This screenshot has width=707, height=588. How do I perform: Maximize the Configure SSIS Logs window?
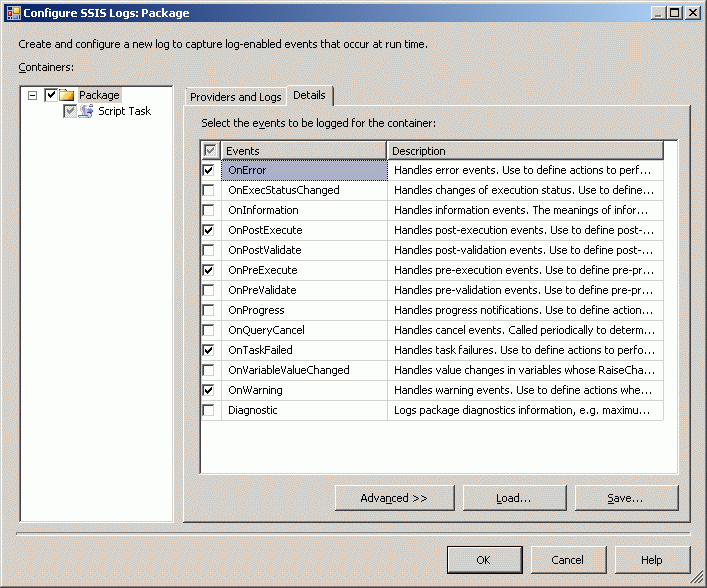pyautogui.click(x=675, y=13)
